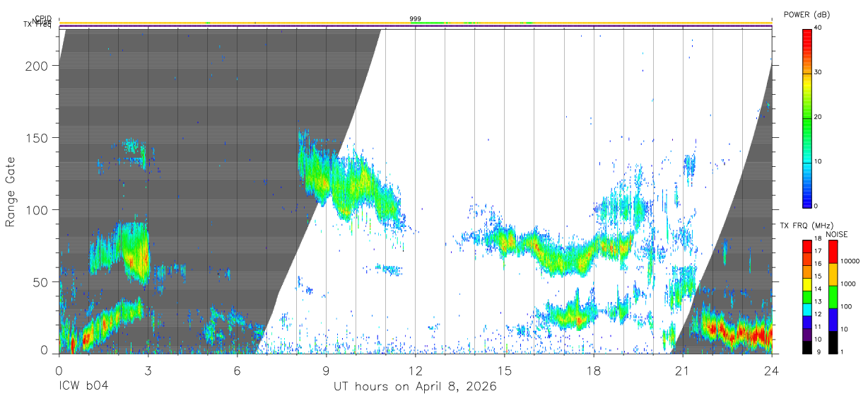868x401 pixels.
Task: Select the red swatch in NOISE legend
Action: point(833,252)
